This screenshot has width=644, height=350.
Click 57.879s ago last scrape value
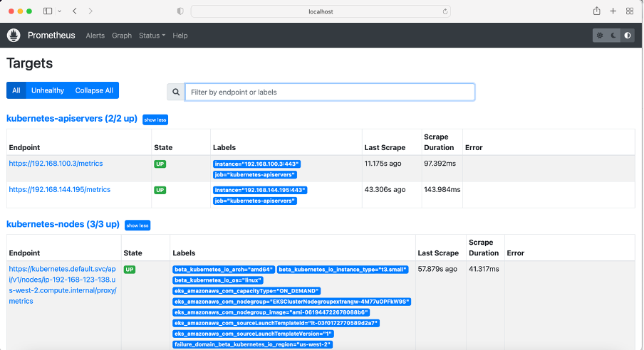pos(437,269)
